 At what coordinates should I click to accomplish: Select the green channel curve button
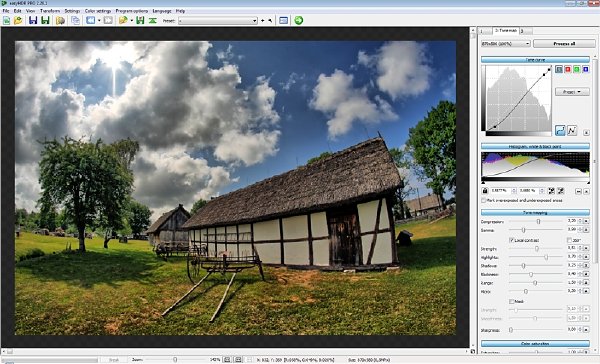point(577,69)
